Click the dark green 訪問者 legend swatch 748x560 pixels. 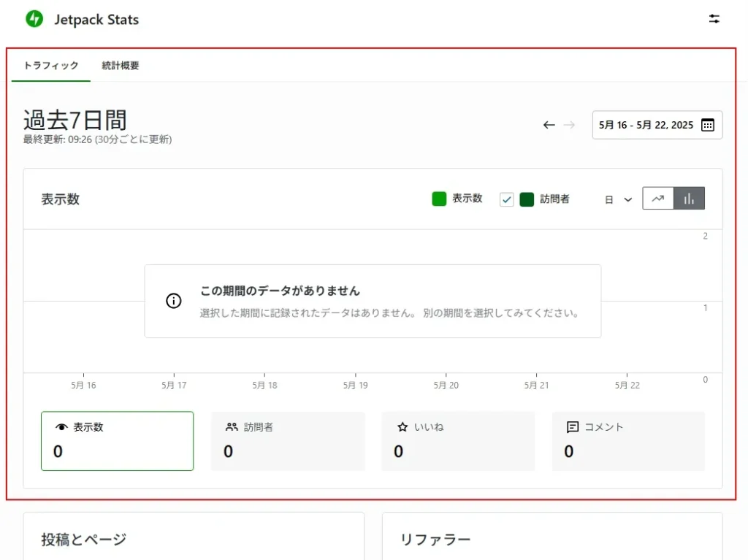point(527,199)
